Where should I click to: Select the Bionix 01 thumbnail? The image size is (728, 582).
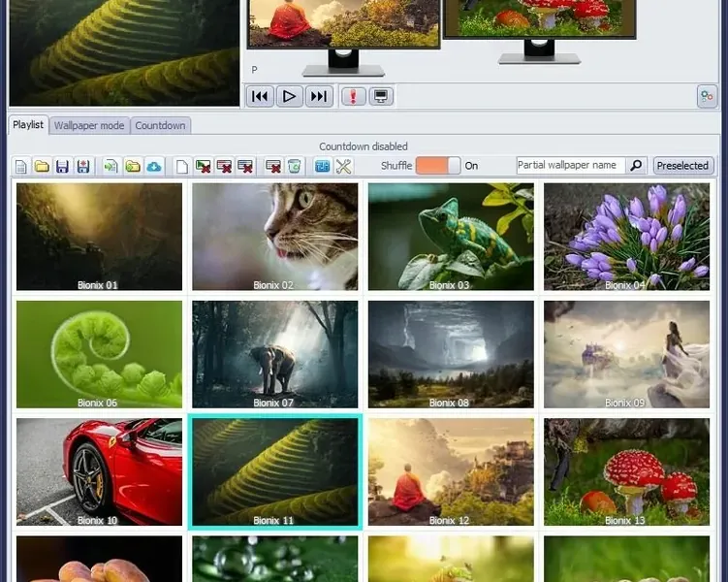(x=99, y=237)
